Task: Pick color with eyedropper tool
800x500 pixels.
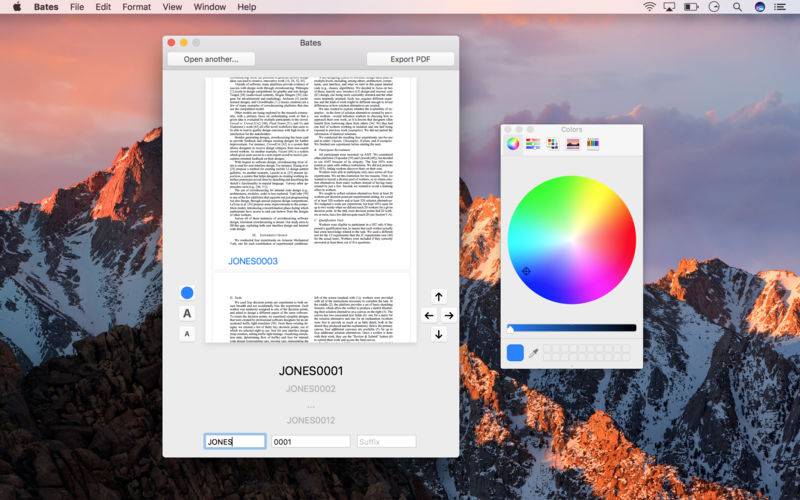Action: coord(534,353)
